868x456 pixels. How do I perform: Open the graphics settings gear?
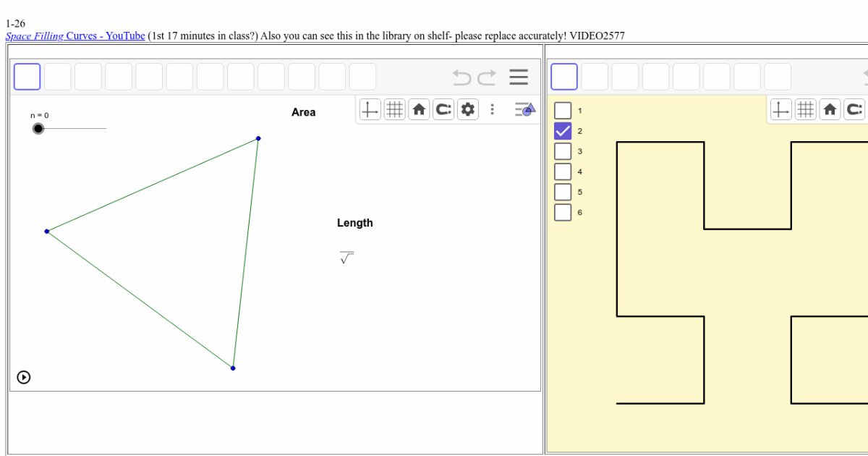coord(468,109)
